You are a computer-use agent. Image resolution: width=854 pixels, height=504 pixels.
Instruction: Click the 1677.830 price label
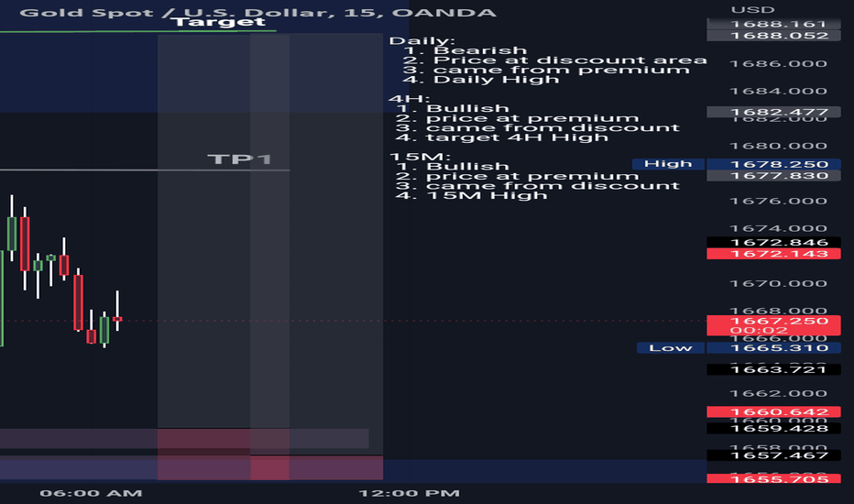pyautogui.click(x=773, y=175)
